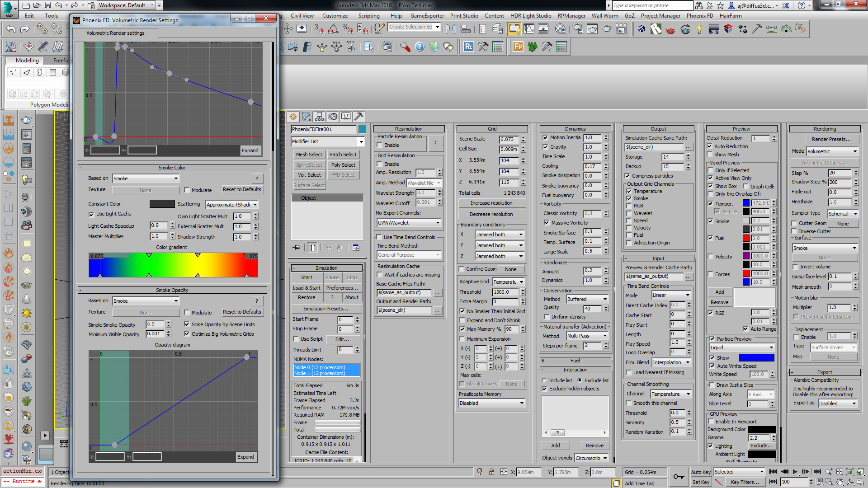
Task: Click the light bulb icon in toolbar
Action: 699,30
